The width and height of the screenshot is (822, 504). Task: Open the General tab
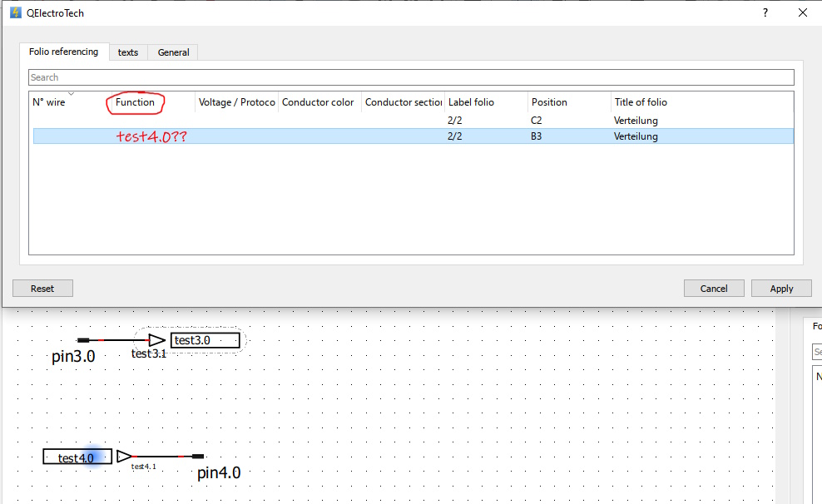tap(174, 52)
